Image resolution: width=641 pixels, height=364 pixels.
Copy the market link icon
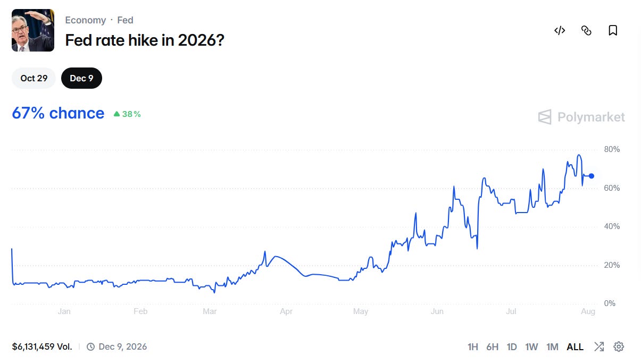click(x=586, y=30)
